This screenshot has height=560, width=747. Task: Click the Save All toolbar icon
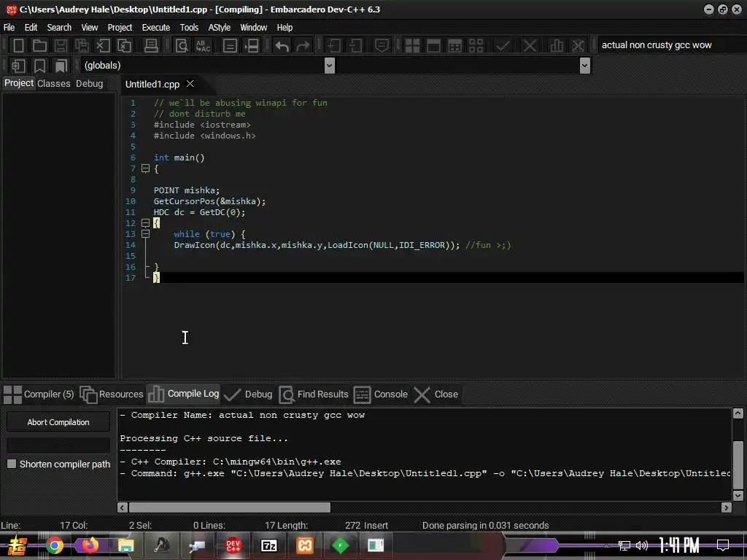82,46
